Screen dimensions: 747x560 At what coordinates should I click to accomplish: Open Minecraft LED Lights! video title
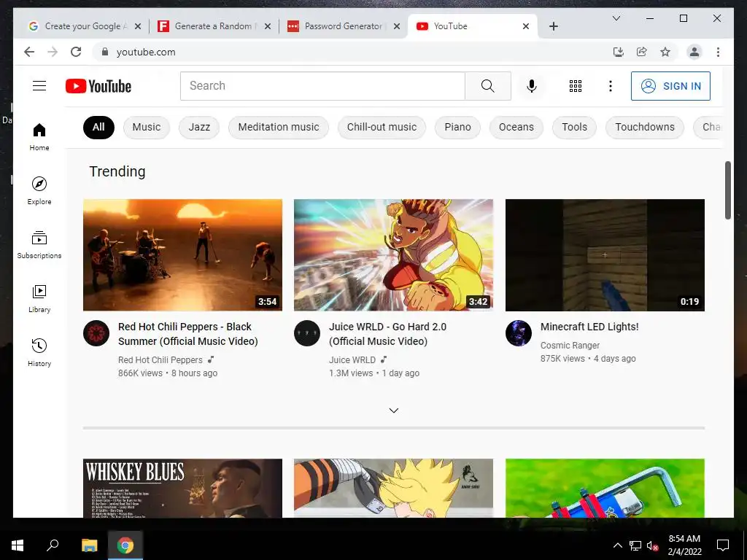pos(589,327)
